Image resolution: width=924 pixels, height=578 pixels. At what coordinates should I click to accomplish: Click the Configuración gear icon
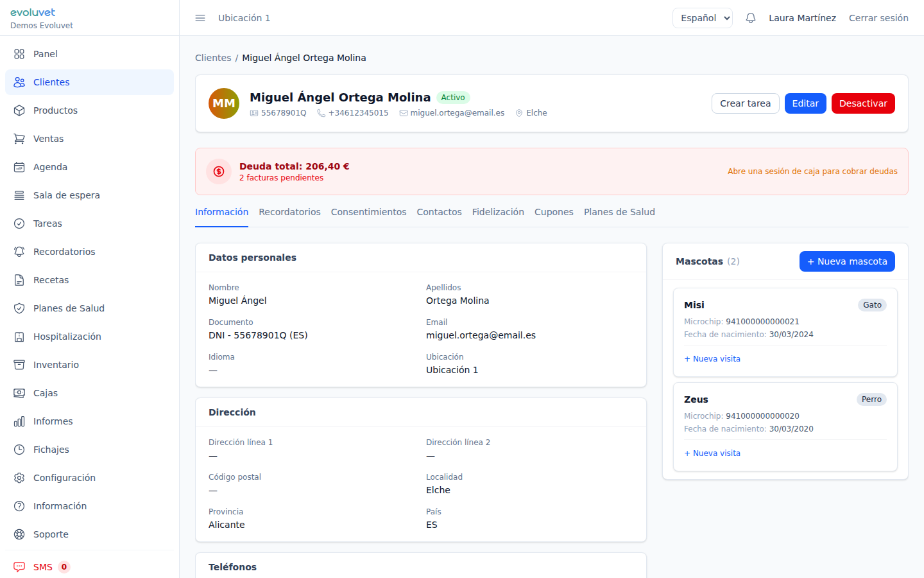point(19,478)
